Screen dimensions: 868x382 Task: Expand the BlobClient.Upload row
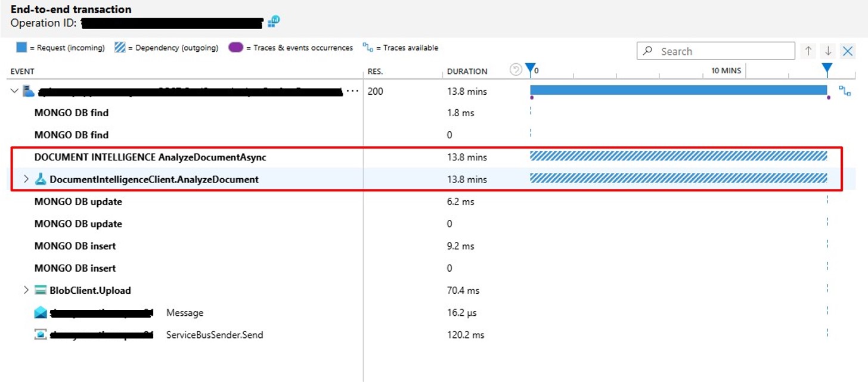pos(26,290)
